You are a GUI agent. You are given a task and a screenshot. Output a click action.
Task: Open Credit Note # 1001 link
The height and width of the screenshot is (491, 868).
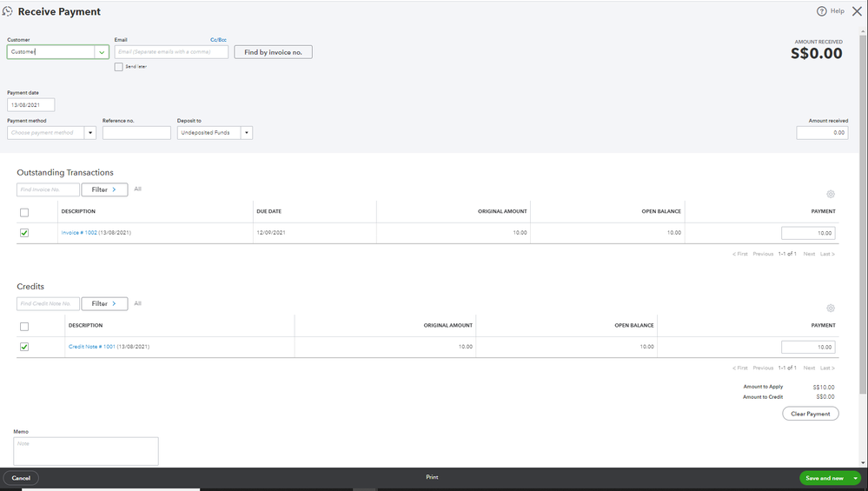[x=92, y=347]
